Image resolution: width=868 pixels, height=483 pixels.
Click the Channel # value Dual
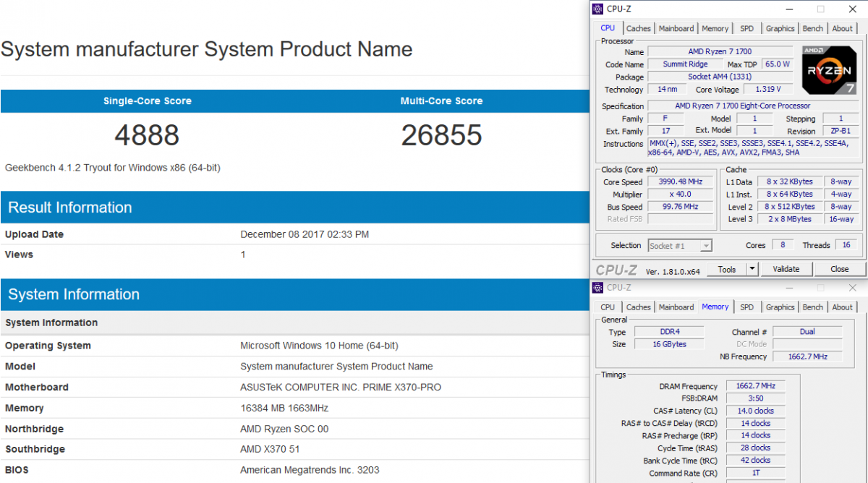click(x=807, y=332)
